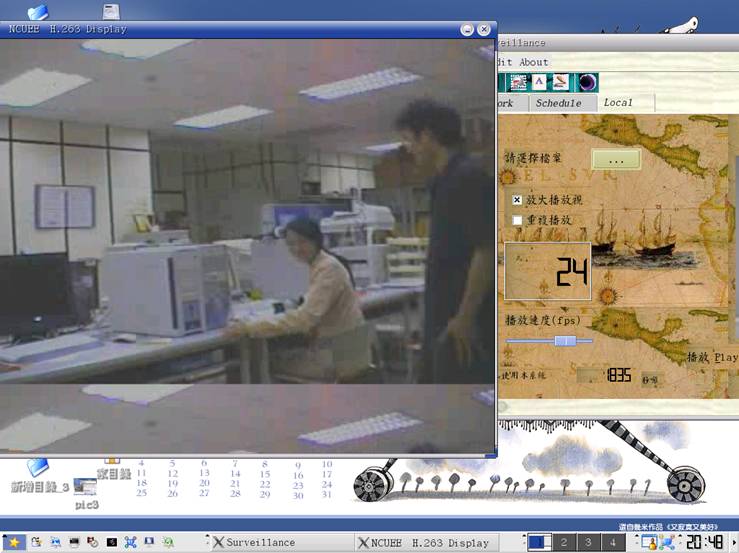Open the blue folder desktop icon
Image resolution: width=739 pixels, height=553 pixels.
click(38, 12)
